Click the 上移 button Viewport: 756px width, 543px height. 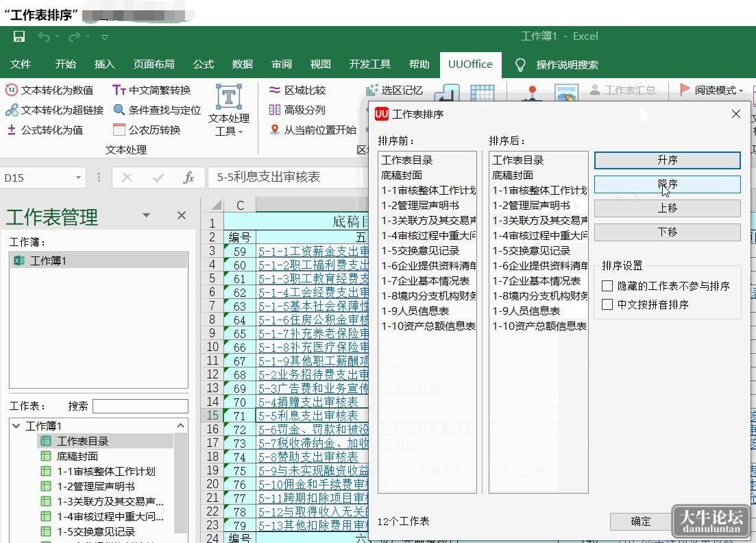click(668, 208)
